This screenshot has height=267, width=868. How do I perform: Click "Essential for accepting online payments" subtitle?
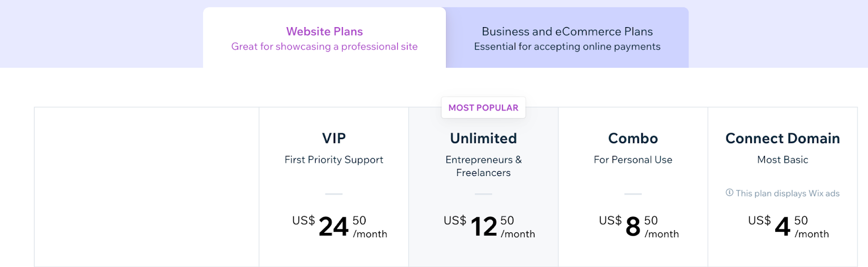click(x=567, y=47)
